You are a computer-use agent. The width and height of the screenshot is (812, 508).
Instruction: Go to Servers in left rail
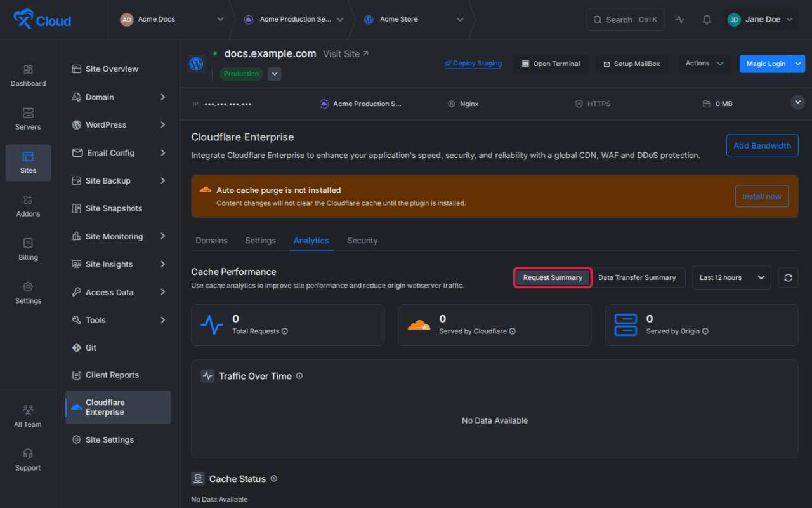(28, 119)
